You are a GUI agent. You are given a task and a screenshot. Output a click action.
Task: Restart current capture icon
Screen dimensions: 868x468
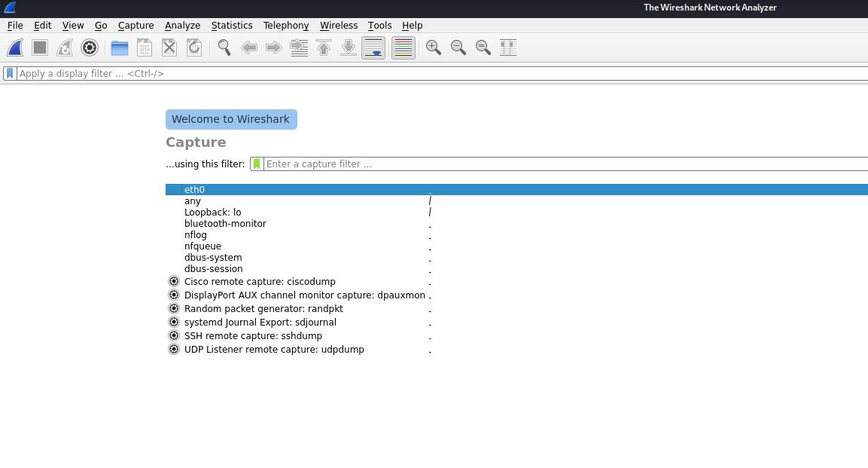coord(65,47)
